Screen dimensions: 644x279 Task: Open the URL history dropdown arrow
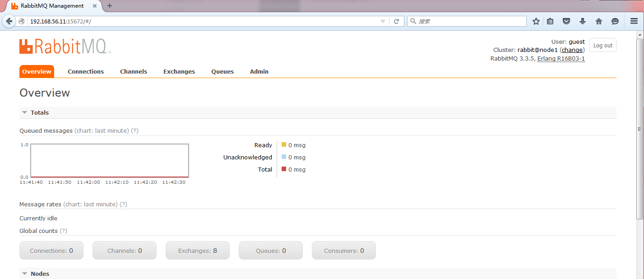click(x=383, y=21)
